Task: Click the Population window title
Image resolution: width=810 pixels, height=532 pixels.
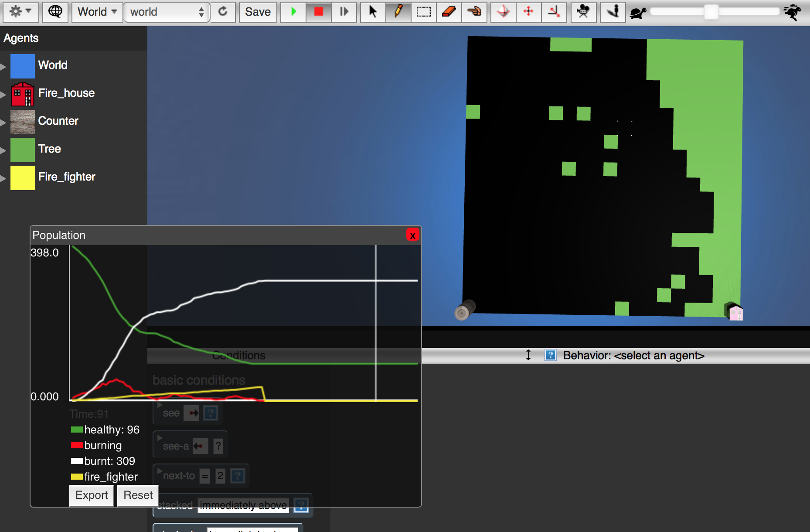Action: click(59, 235)
